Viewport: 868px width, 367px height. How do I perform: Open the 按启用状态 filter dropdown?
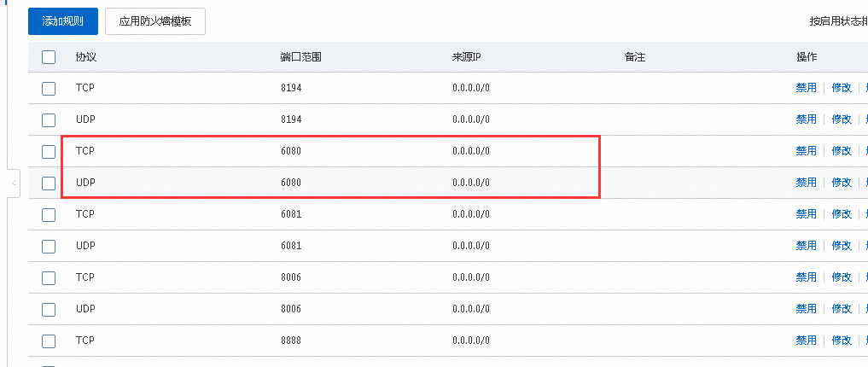pyautogui.click(x=838, y=21)
